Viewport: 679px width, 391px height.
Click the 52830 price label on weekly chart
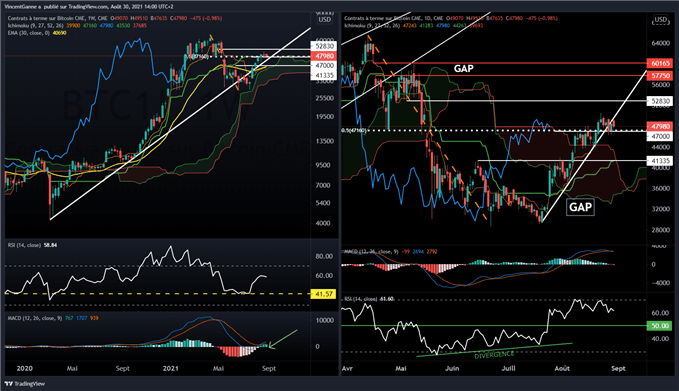click(x=324, y=46)
